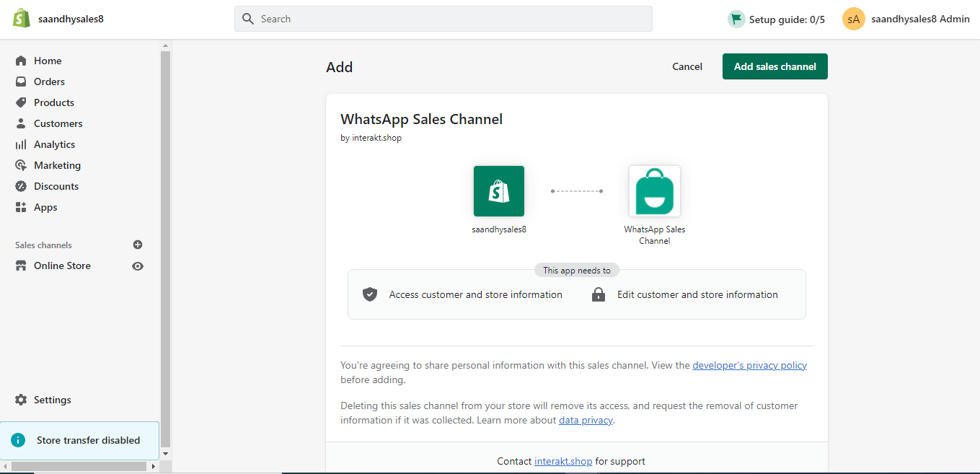Click the Setup guide flag icon

click(736, 19)
